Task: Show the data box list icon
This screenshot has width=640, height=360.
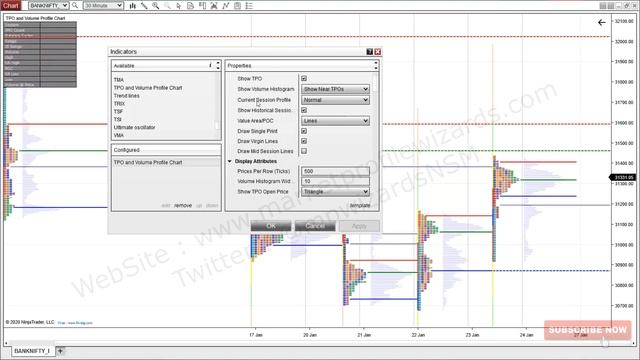Action: point(249,6)
